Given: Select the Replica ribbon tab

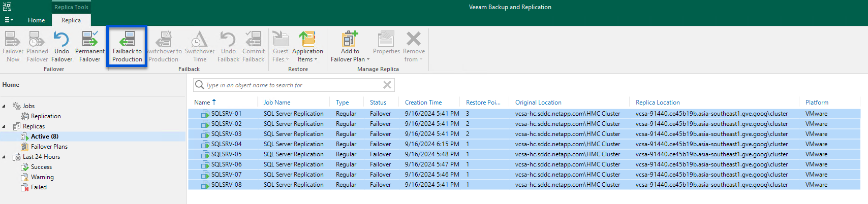Looking at the screenshot, I should 71,20.
